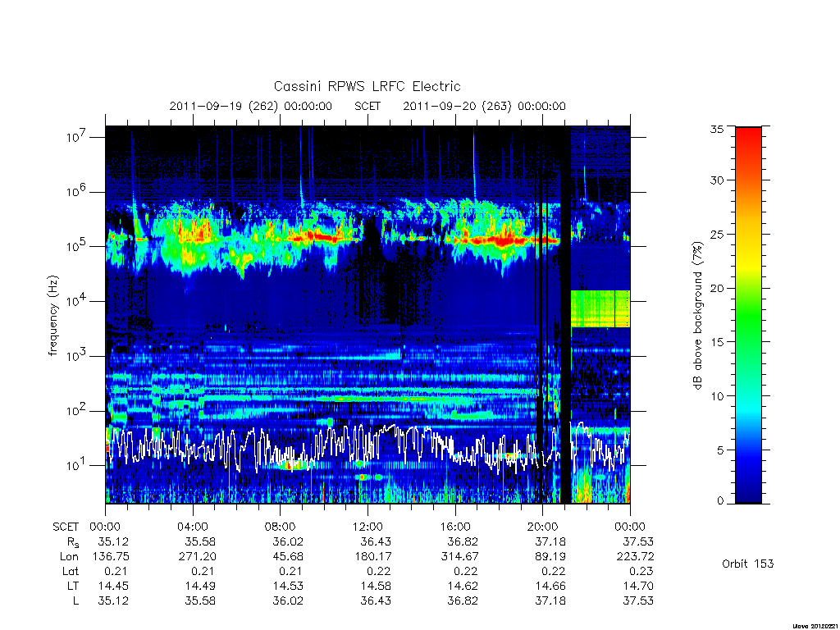Click the "20:00" time axis label
This screenshot has width=840, height=630.
coord(543,527)
